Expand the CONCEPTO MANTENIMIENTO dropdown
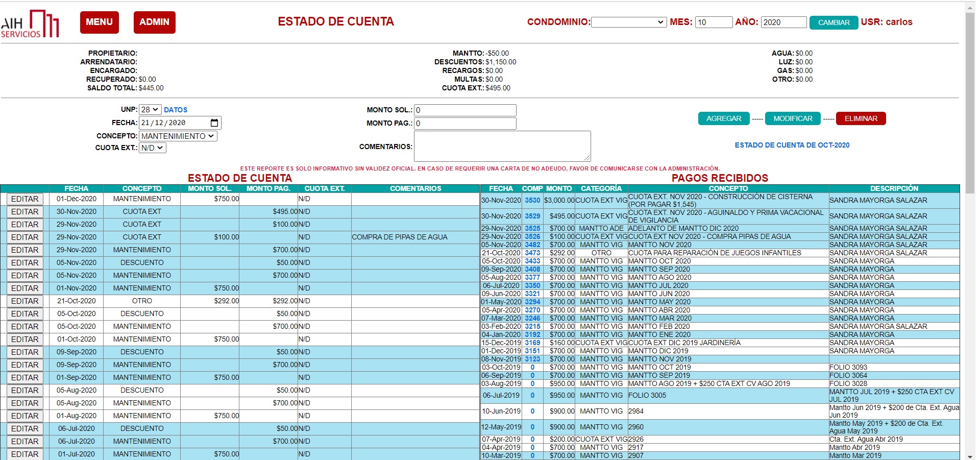The height and width of the screenshot is (460, 980). click(178, 136)
